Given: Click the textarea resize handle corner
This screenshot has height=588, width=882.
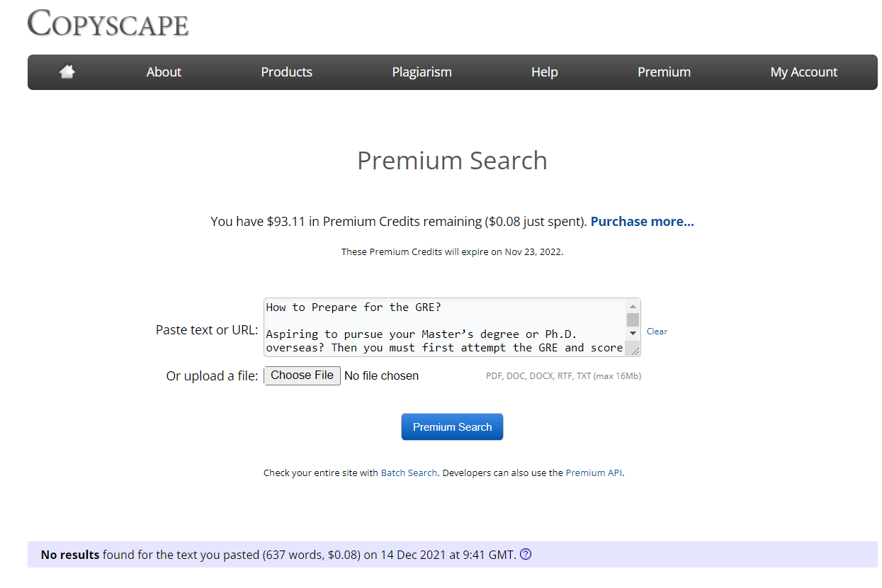Looking at the screenshot, I should tap(634, 349).
